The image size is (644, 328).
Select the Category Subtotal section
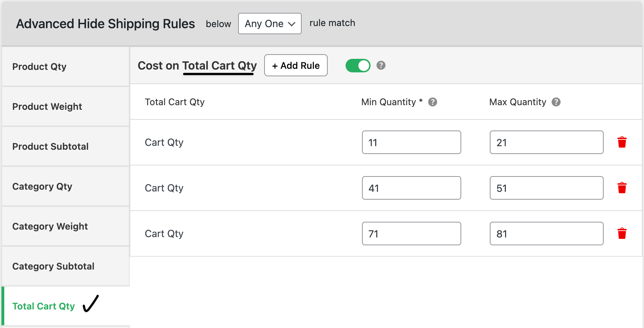(54, 266)
